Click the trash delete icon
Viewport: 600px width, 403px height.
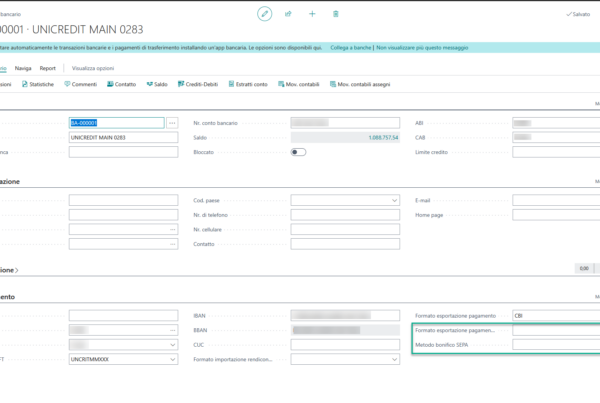click(x=336, y=14)
